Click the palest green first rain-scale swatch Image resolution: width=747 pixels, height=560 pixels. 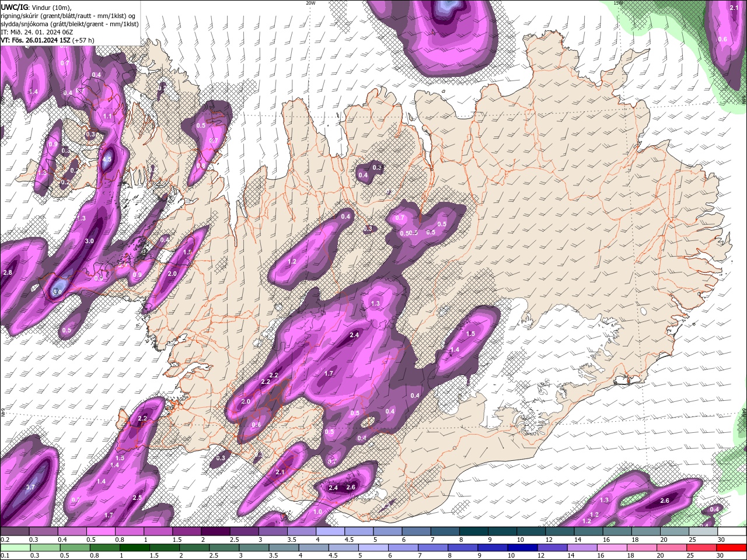point(15,548)
